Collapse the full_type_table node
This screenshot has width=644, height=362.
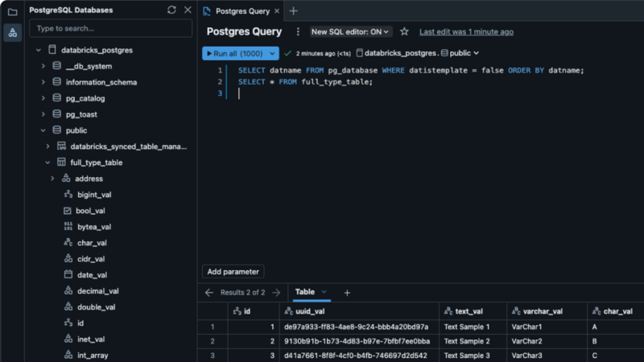[47, 162]
